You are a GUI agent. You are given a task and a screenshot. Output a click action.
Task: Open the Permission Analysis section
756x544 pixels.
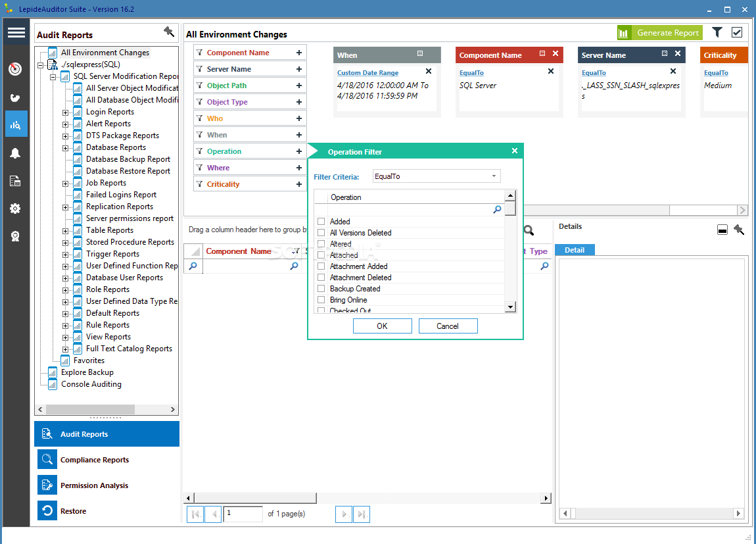tap(106, 485)
